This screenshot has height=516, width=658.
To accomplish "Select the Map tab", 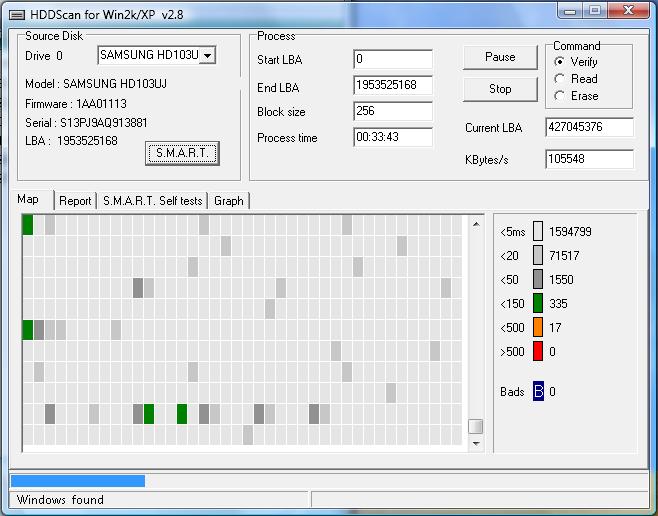I will coord(28,200).
